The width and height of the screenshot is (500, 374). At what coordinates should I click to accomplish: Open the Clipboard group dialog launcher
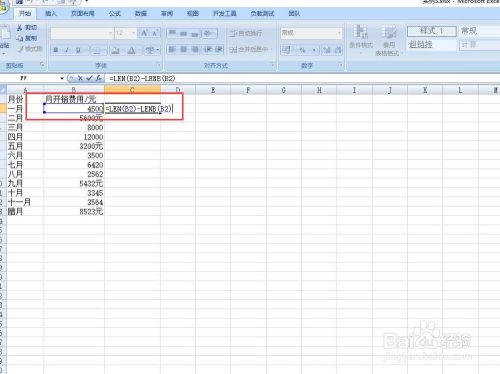tap(42, 65)
